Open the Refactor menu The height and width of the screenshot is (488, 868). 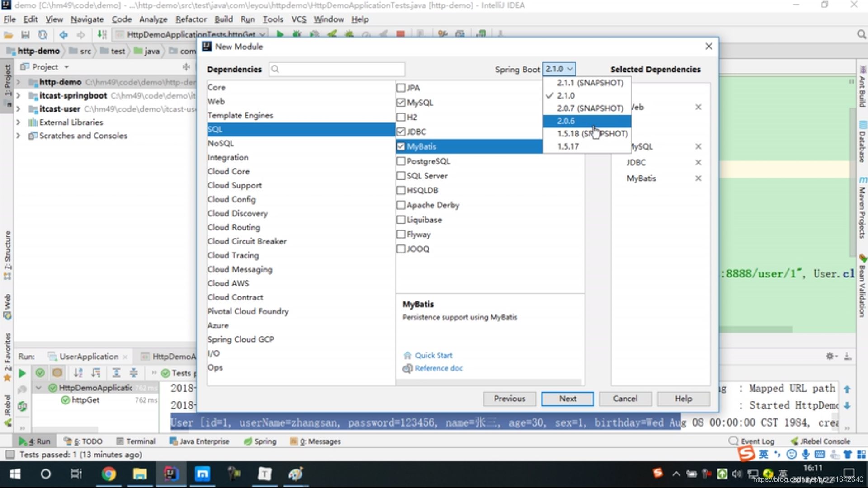coord(191,19)
